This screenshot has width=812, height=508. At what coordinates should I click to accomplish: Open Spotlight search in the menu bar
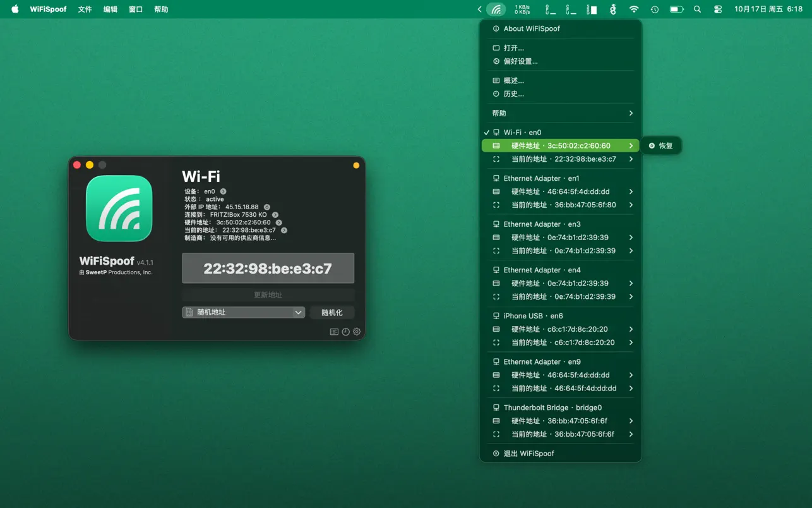pyautogui.click(x=696, y=9)
